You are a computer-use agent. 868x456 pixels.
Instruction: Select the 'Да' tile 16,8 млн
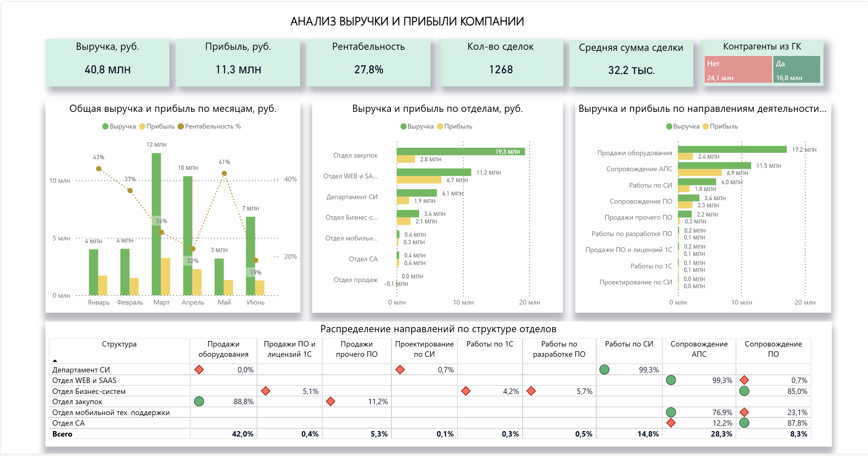[x=797, y=70]
